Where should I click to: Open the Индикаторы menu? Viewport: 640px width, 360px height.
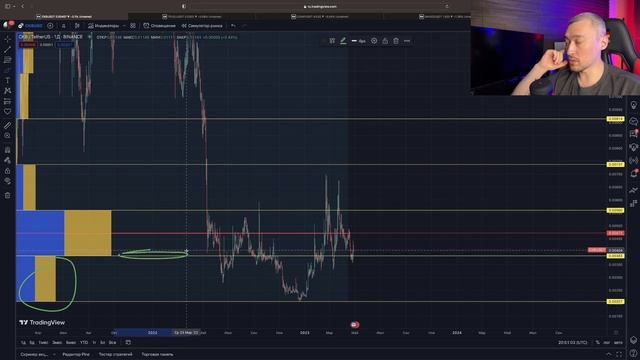[104, 26]
